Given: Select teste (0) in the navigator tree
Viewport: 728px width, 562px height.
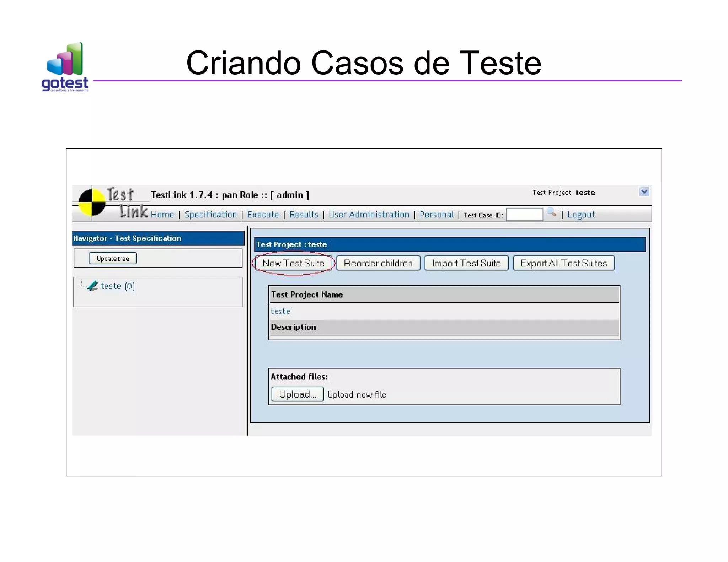Looking at the screenshot, I should (x=118, y=286).
